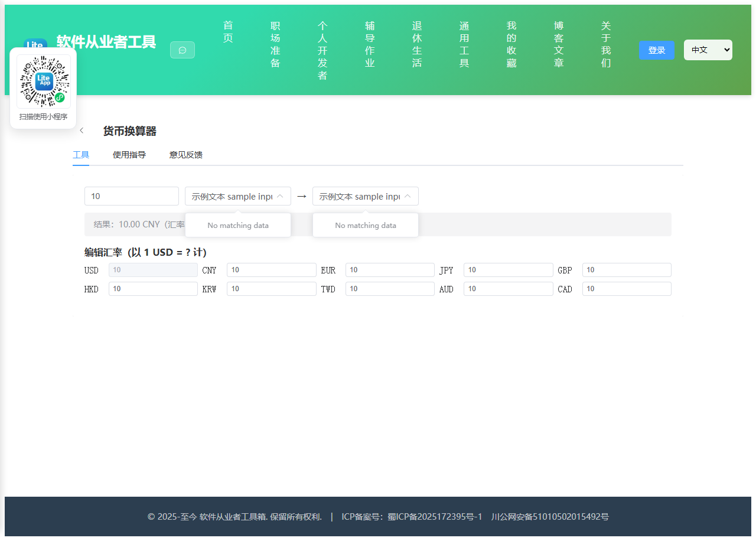The image size is (756, 541).
Task: Click the 蜀ICP备2025172395号-1 link
Action: (435, 517)
